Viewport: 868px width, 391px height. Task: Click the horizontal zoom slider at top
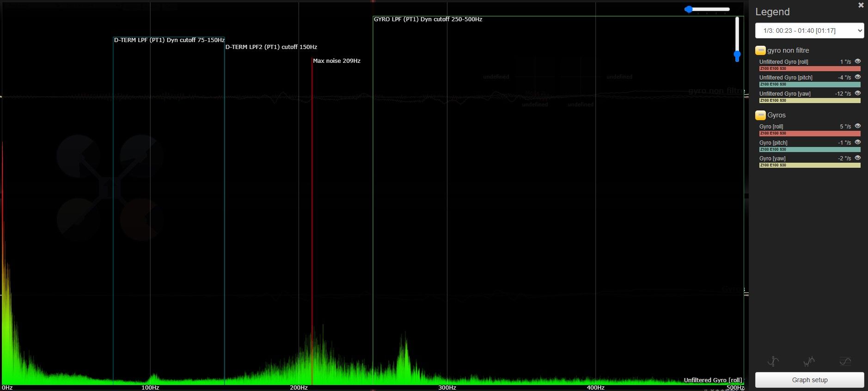707,9
